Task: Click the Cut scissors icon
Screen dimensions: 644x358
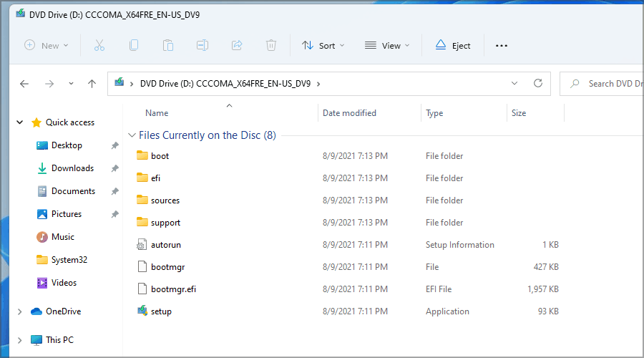Action: coord(99,45)
